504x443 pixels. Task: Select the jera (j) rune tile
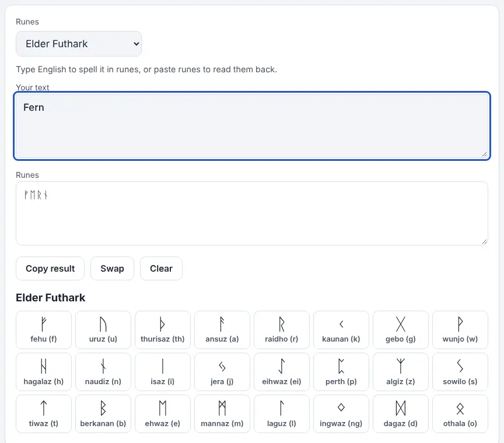222,372
